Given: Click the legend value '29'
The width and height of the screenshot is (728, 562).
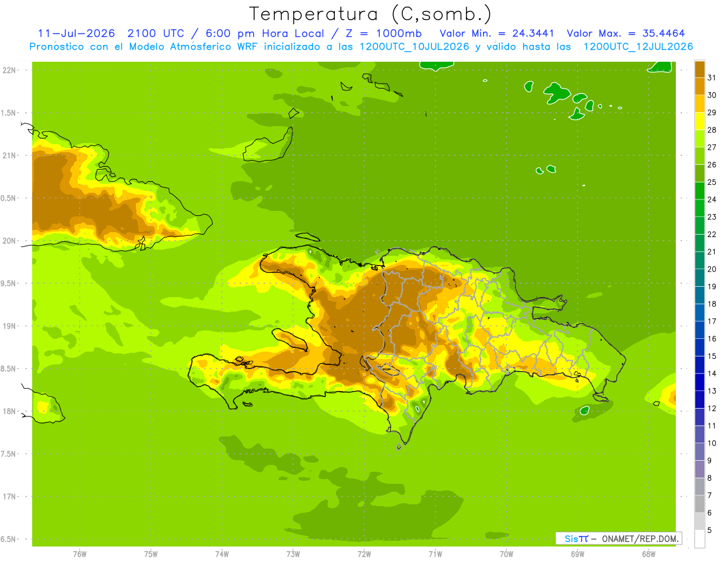Looking at the screenshot, I should [x=712, y=113].
